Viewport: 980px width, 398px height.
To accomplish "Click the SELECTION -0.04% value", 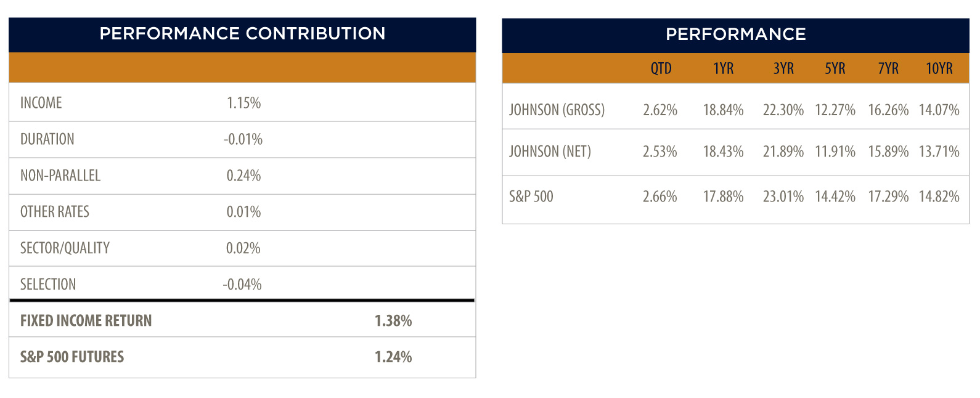I will (x=242, y=285).
